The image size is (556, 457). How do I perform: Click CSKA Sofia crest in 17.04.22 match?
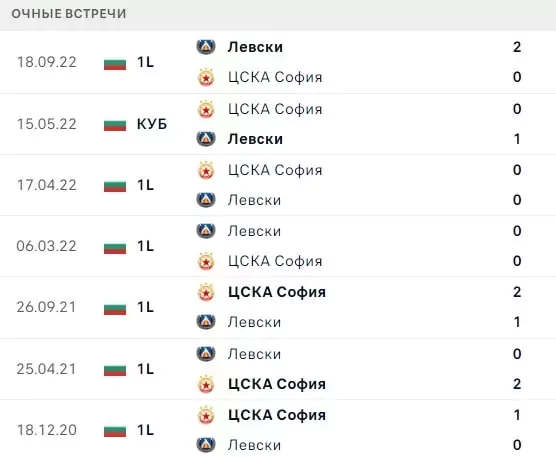pos(206,170)
